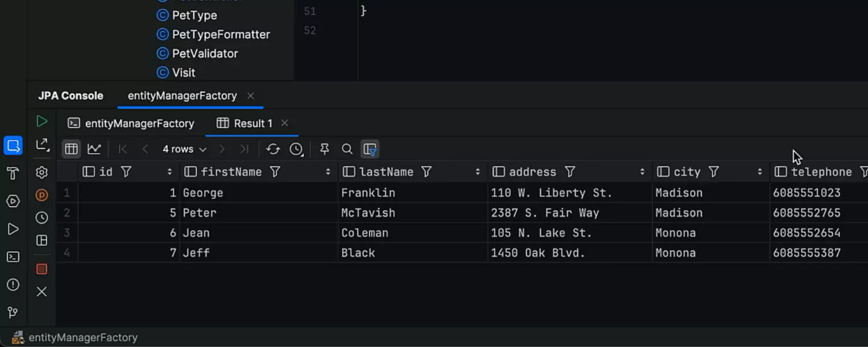Open the 4 rows page size dropdown

tap(184, 149)
